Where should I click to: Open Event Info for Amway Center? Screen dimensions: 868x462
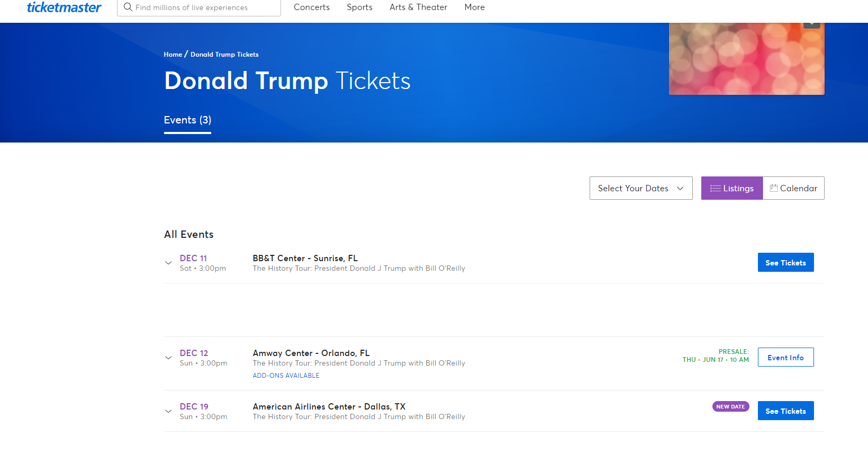click(x=785, y=358)
